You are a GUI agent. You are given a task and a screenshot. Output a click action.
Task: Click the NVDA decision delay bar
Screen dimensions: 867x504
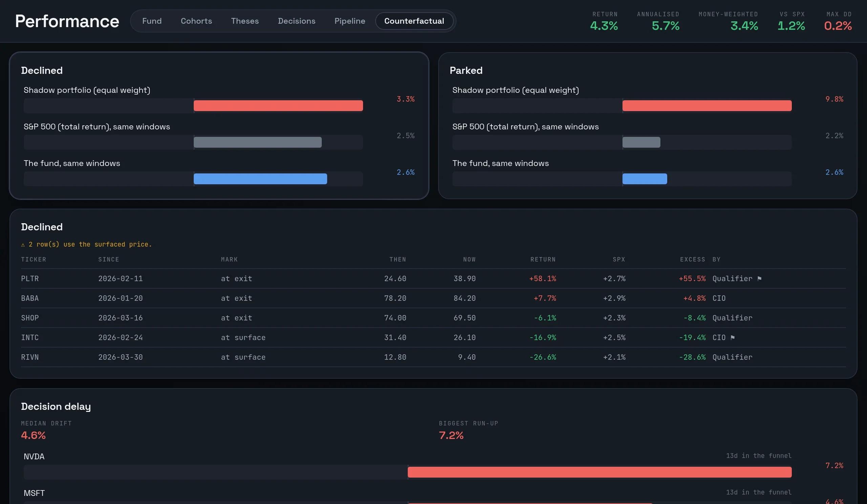point(599,472)
